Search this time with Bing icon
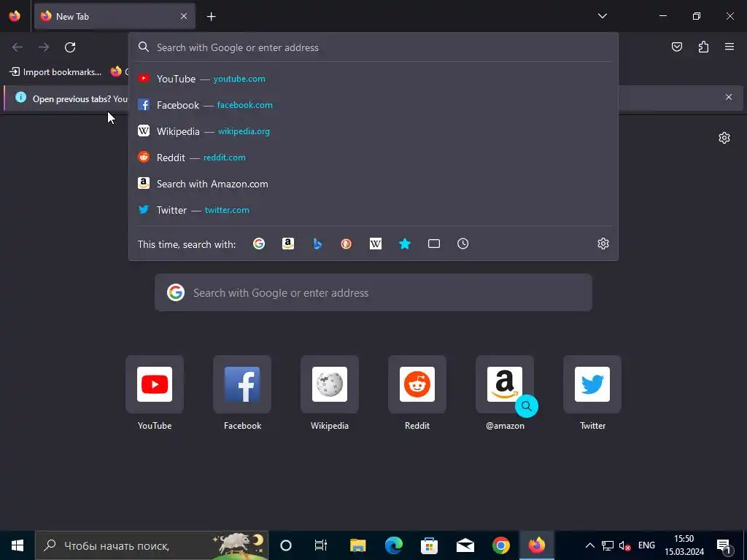747x560 pixels. pos(317,244)
